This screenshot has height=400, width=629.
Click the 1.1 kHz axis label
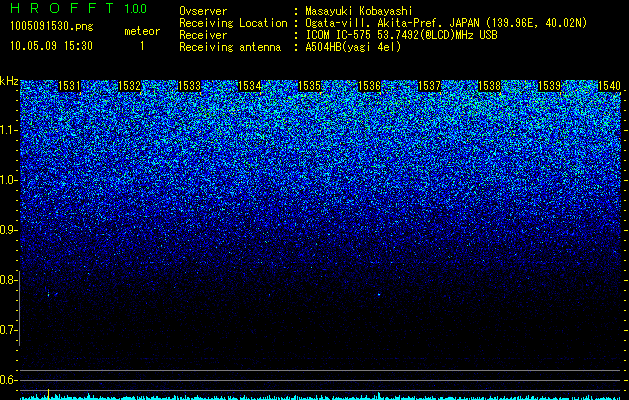(x=8, y=130)
